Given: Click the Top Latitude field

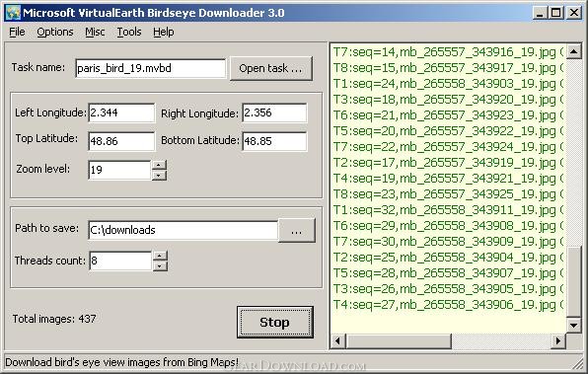Looking at the screenshot, I should [121, 141].
